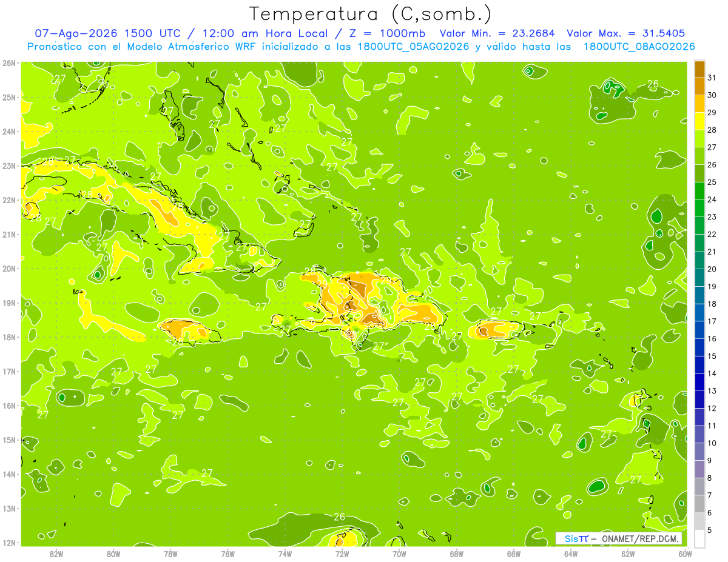Click the 80W longitude axis label

[x=113, y=554]
